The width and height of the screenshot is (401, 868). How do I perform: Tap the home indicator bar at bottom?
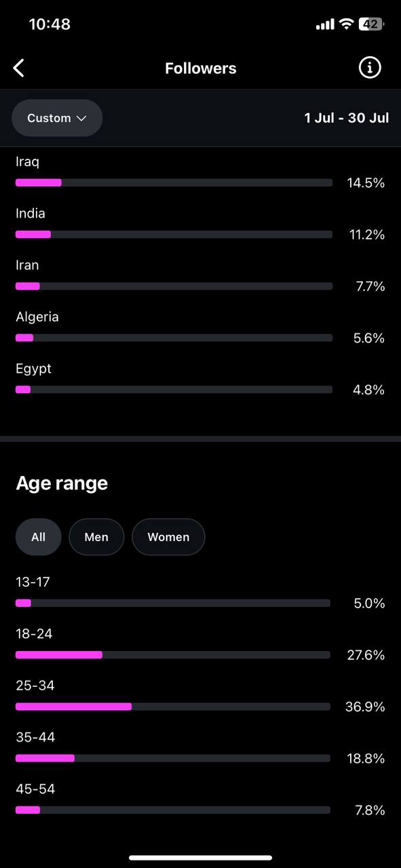click(x=200, y=858)
